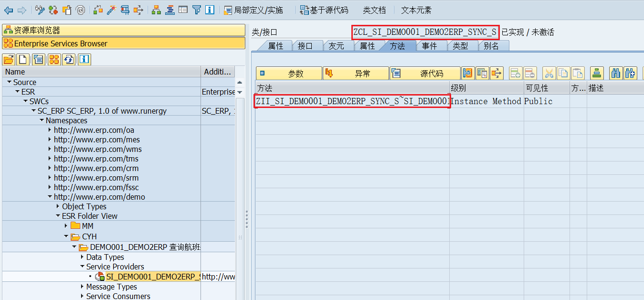Expand the http://www.erp.com/wms namespace

(x=50, y=149)
